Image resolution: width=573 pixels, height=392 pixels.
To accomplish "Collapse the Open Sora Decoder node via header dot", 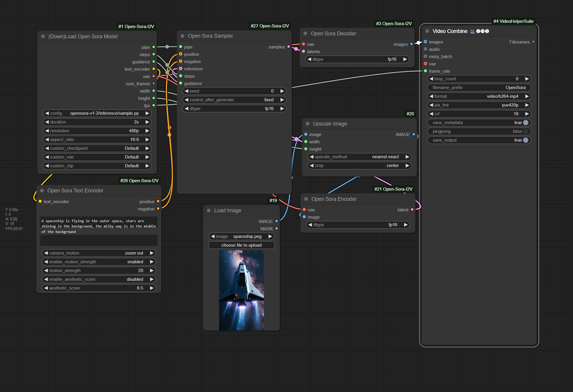I will click(305, 33).
